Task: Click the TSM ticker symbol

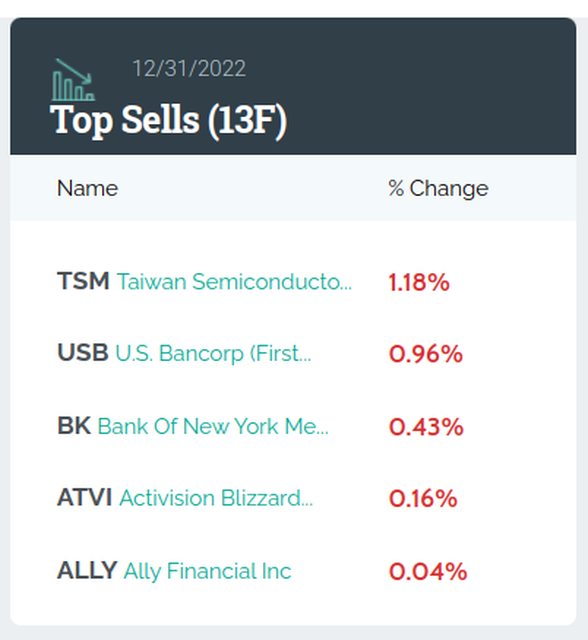Action: tap(83, 281)
